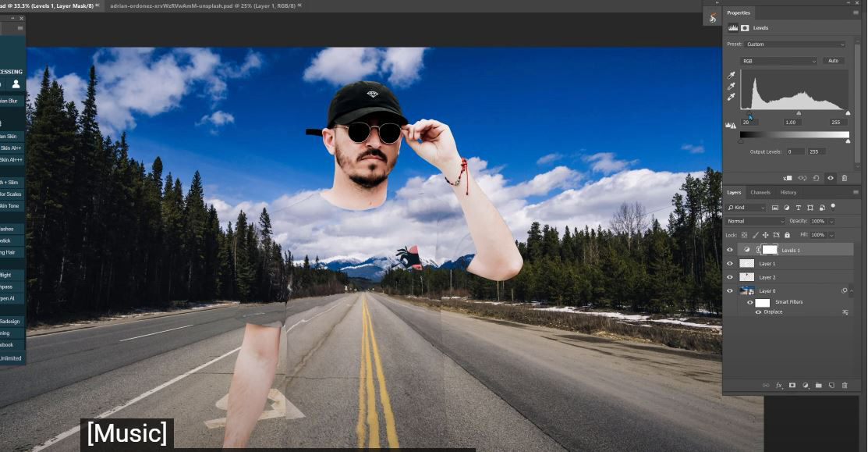The image size is (868, 452).
Task: Open the Opacity slider dropdown arrow
Action: click(831, 221)
